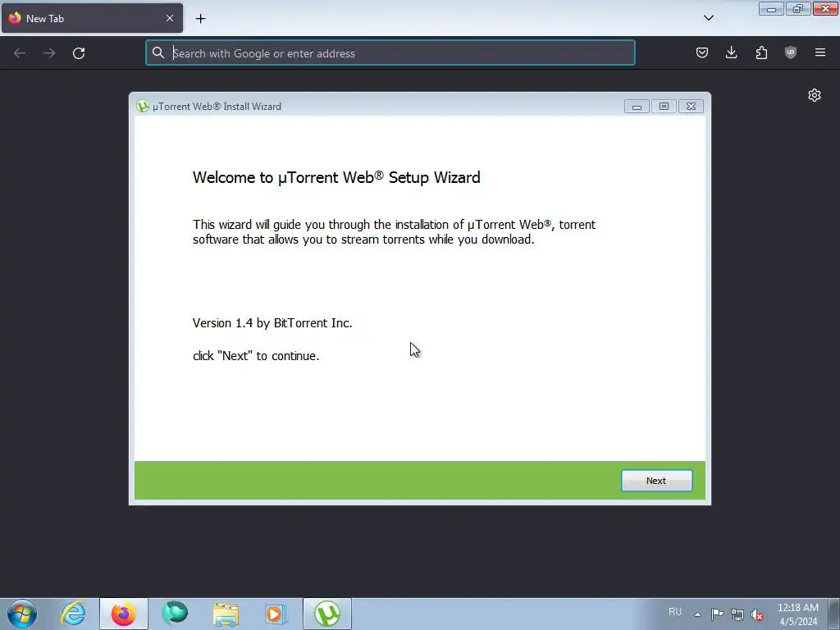Viewport: 840px width, 630px height.
Task: Maximize the µTorrent Install Wizard window
Action: coord(664,107)
